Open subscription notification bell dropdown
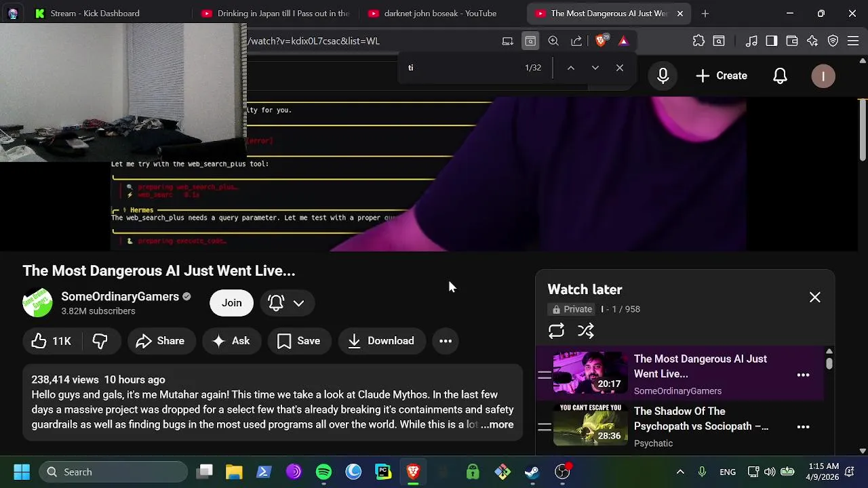 pos(287,303)
